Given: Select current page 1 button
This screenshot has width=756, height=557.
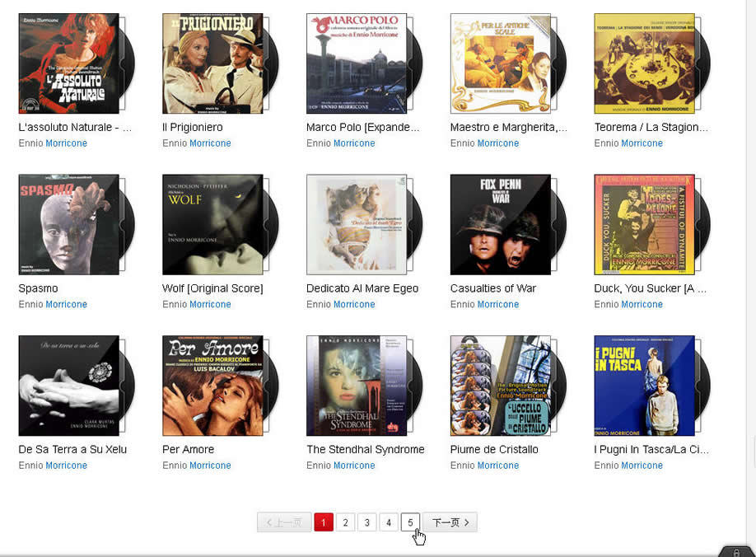Looking at the screenshot, I should click(324, 522).
